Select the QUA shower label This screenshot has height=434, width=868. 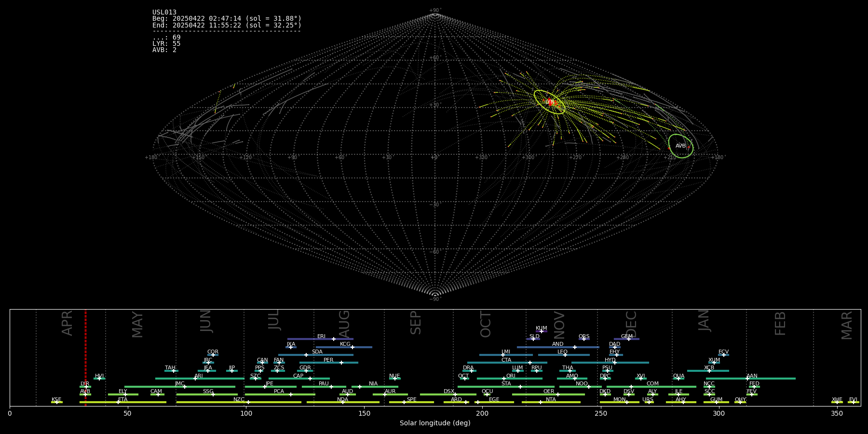[x=679, y=376]
